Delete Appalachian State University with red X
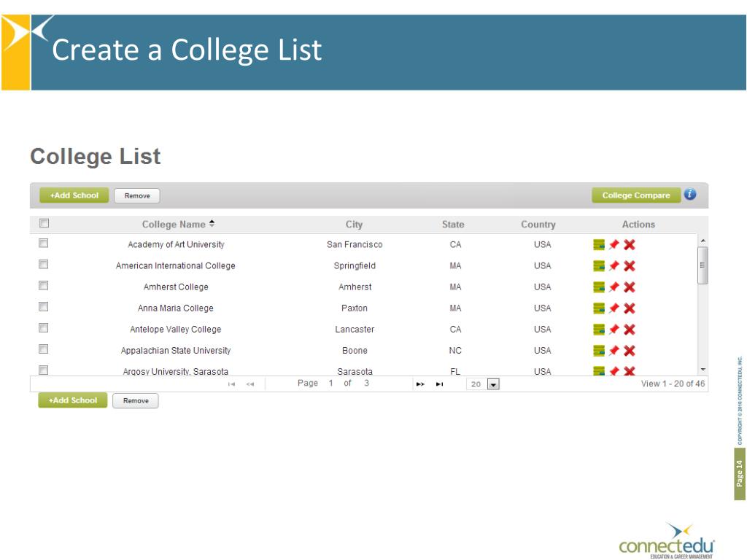 point(630,351)
